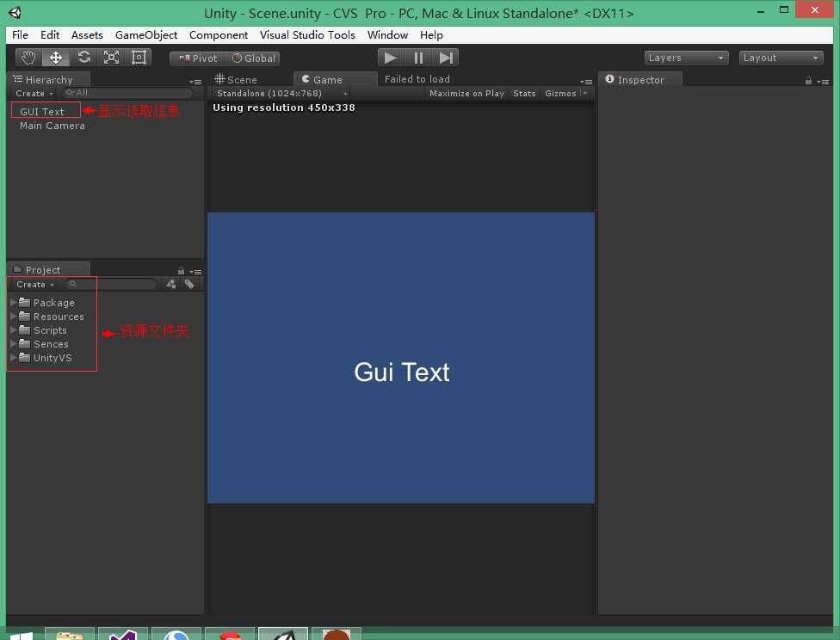The width and height of the screenshot is (840, 640).
Task: Toggle Pivot handle position
Action: click(x=197, y=58)
